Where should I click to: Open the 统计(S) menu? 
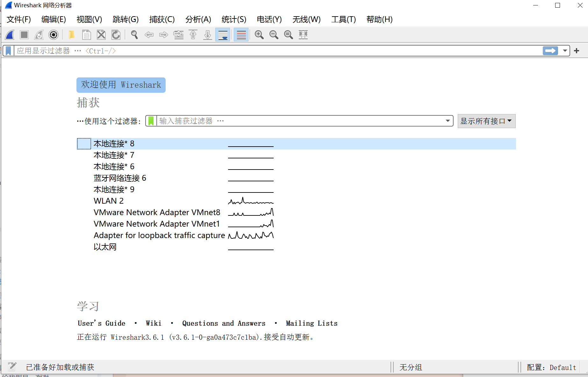(234, 19)
